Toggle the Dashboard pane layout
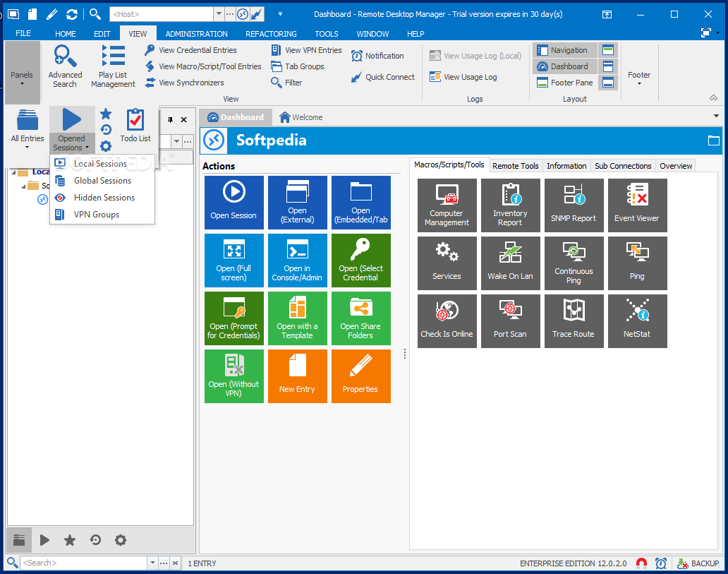This screenshot has width=728, height=574. click(x=565, y=66)
